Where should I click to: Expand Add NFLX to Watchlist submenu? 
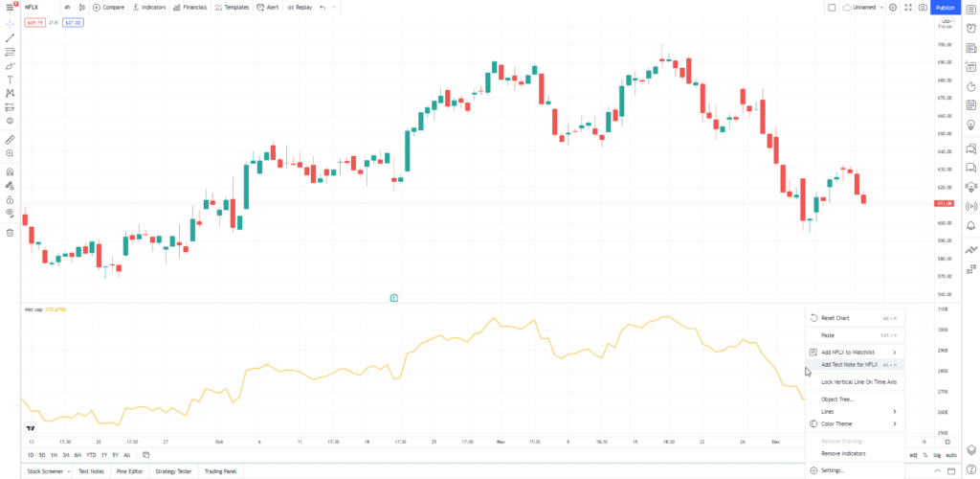[895, 353]
